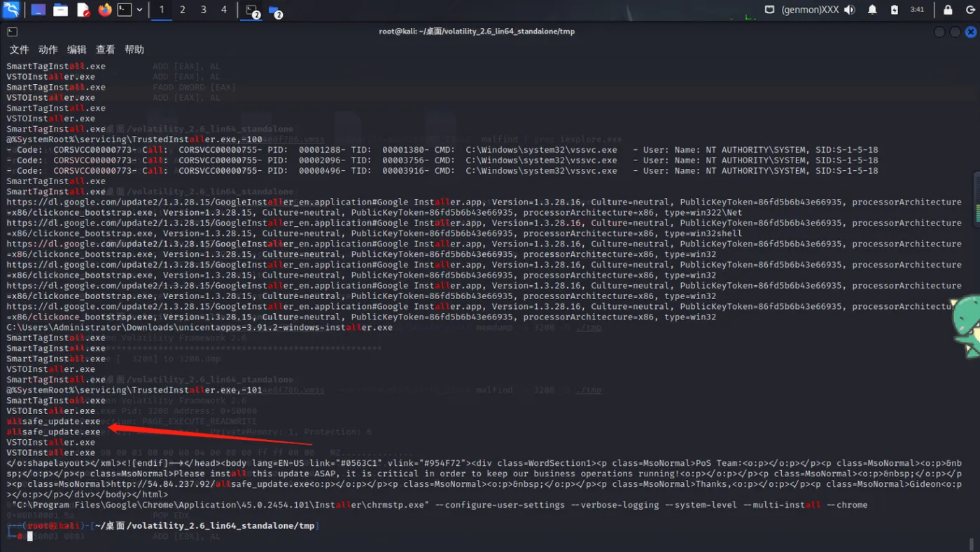Screen dimensions: 980x552
Task: Click the window title root@kali volatility path
Action: pyautogui.click(x=477, y=32)
